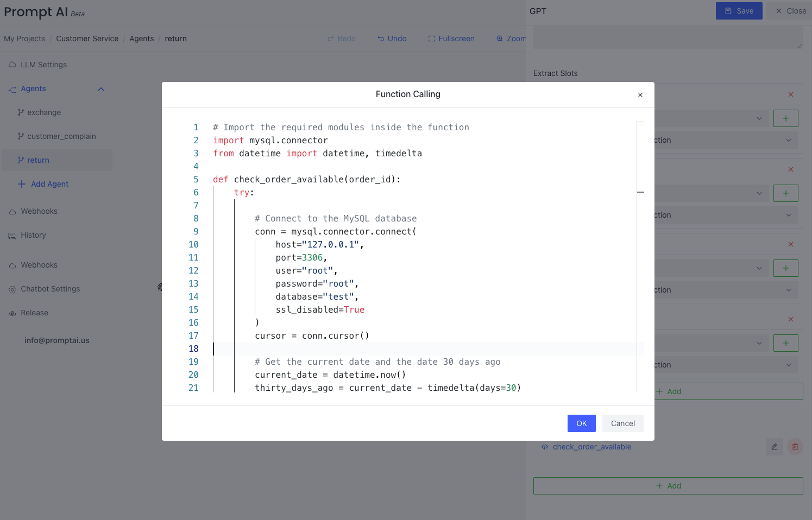The width and height of the screenshot is (812, 520).
Task: Click the 'import mysql.connector' line
Action: [x=270, y=140]
